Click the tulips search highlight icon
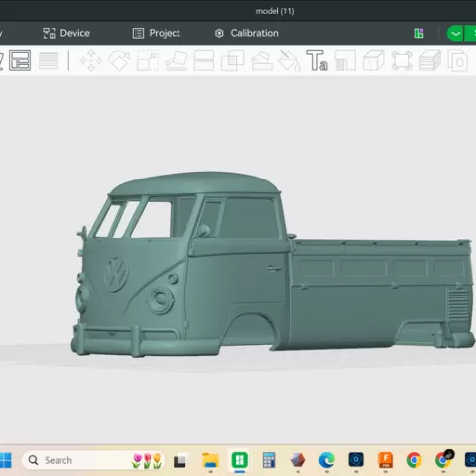The height and width of the screenshot is (476, 476). [147, 460]
